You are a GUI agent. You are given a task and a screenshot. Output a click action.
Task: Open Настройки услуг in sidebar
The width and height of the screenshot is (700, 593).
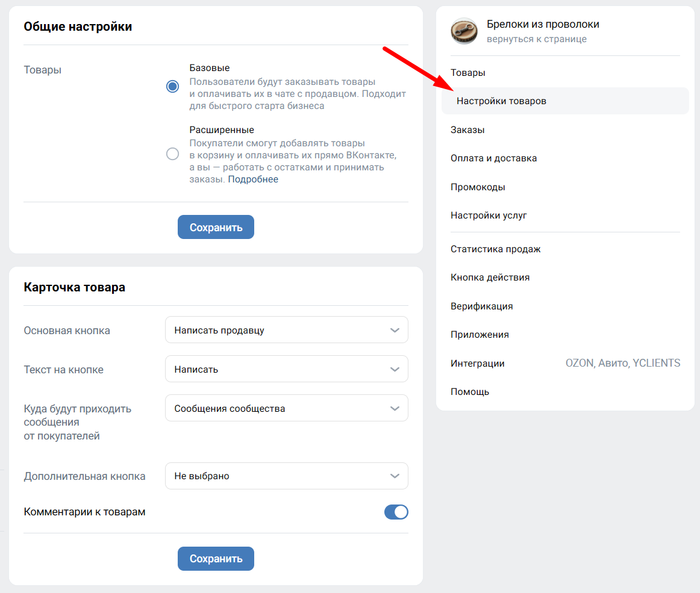click(x=489, y=216)
